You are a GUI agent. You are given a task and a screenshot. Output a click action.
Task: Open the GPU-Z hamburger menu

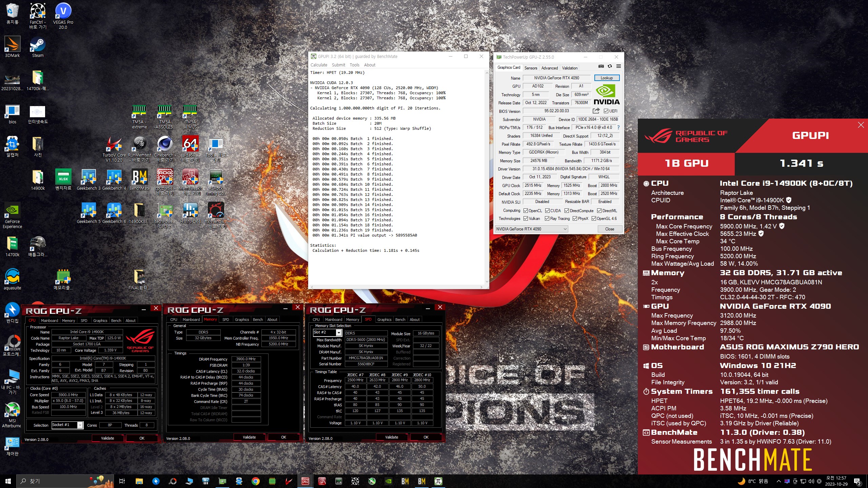[x=618, y=66]
